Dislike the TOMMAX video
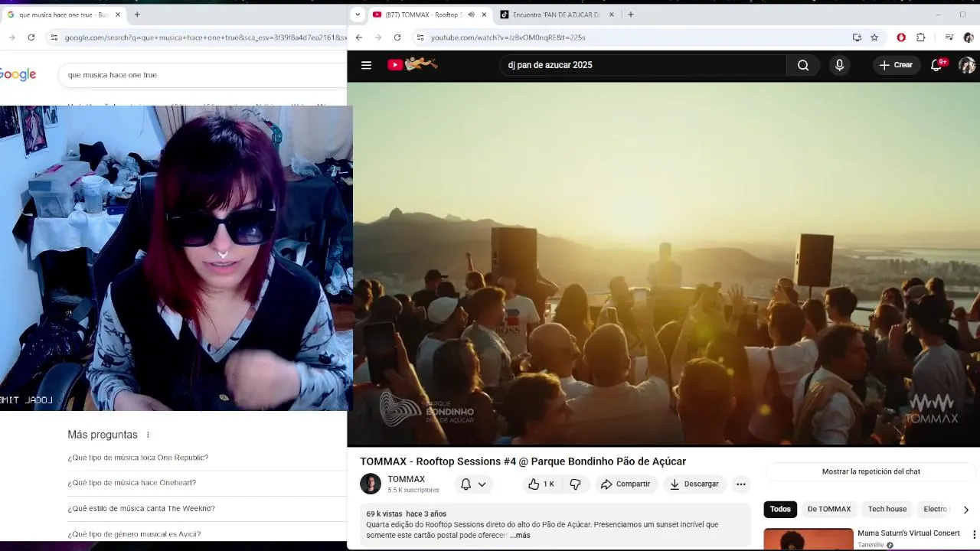Image resolution: width=980 pixels, height=551 pixels. [576, 484]
